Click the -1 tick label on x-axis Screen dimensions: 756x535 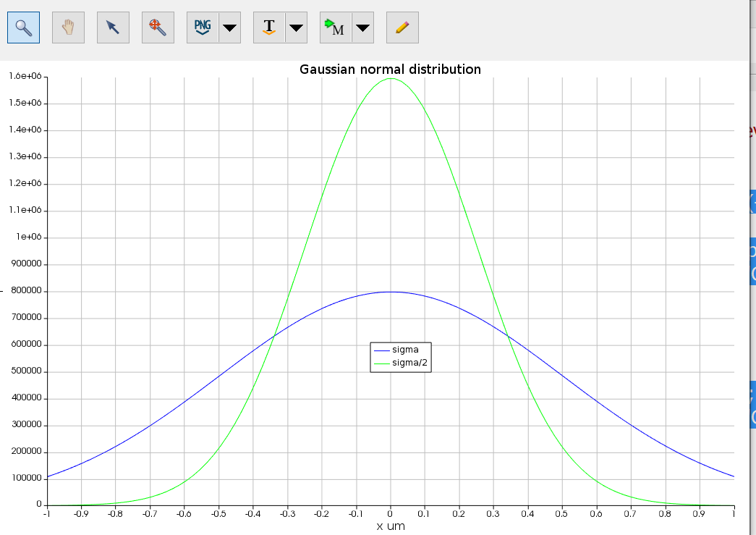[x=47, y=514]
